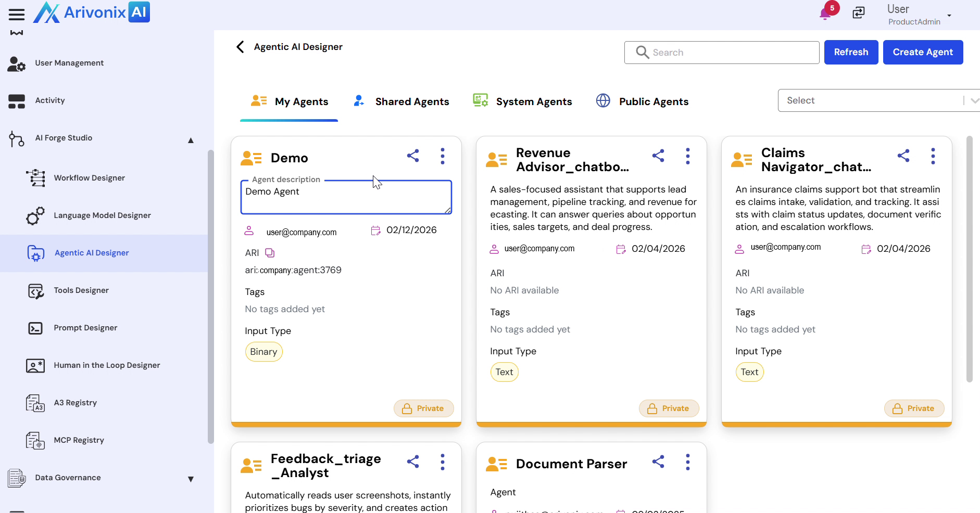The width and height of the screenshot is (980, 513).
Task: Click the Refresh button
Action: [851, 52]
